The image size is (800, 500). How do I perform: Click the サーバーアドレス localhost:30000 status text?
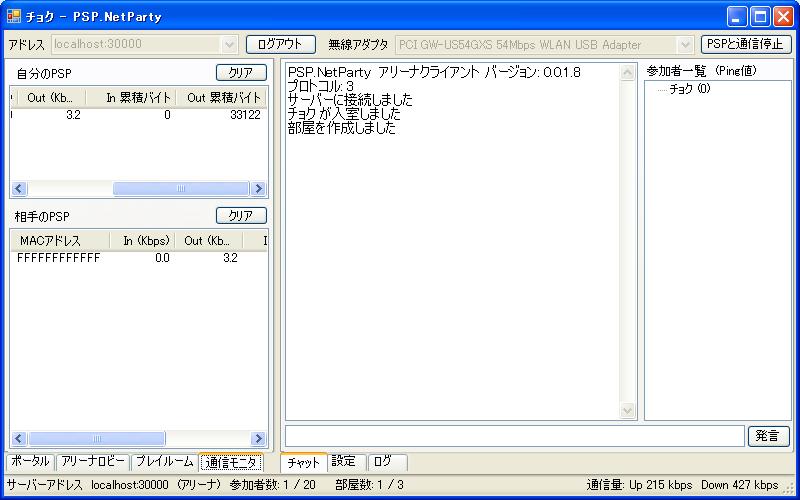[x=87, y=485]
